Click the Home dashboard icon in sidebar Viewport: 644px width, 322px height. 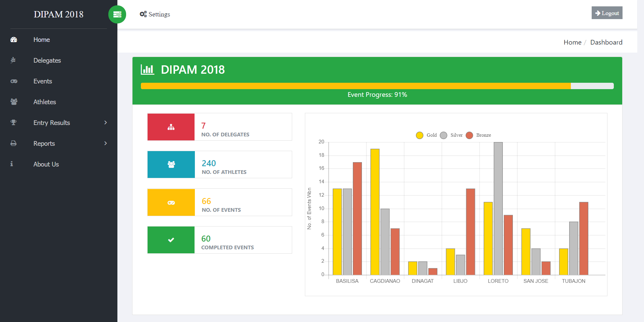tap(14, 40)
